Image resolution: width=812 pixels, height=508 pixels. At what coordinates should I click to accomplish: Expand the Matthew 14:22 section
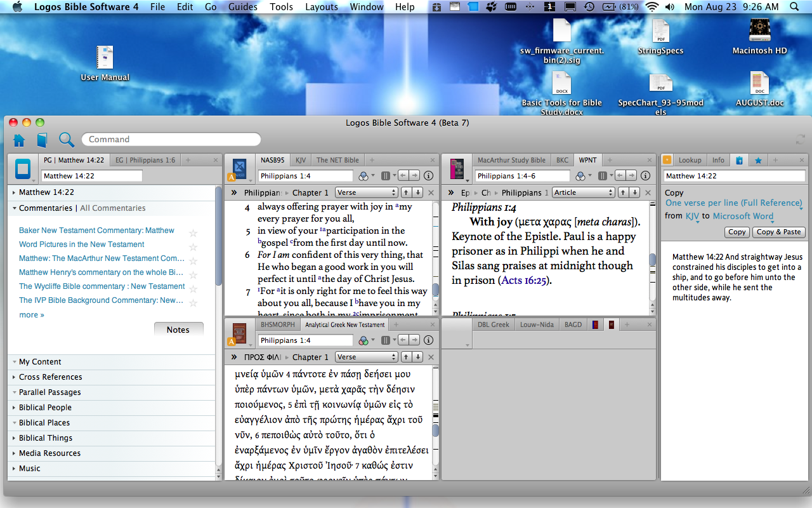tap(14, 192)
